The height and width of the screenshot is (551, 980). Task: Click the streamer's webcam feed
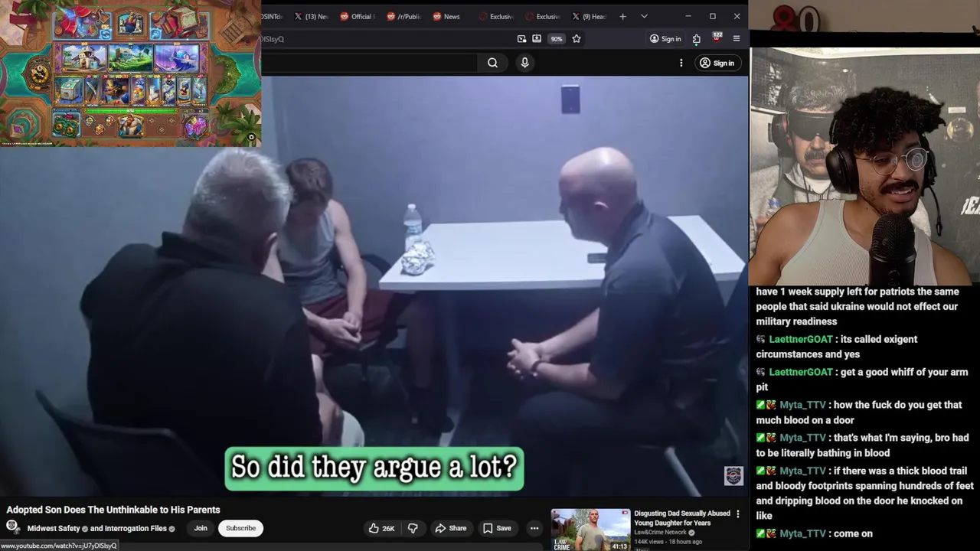coord(864,167)
